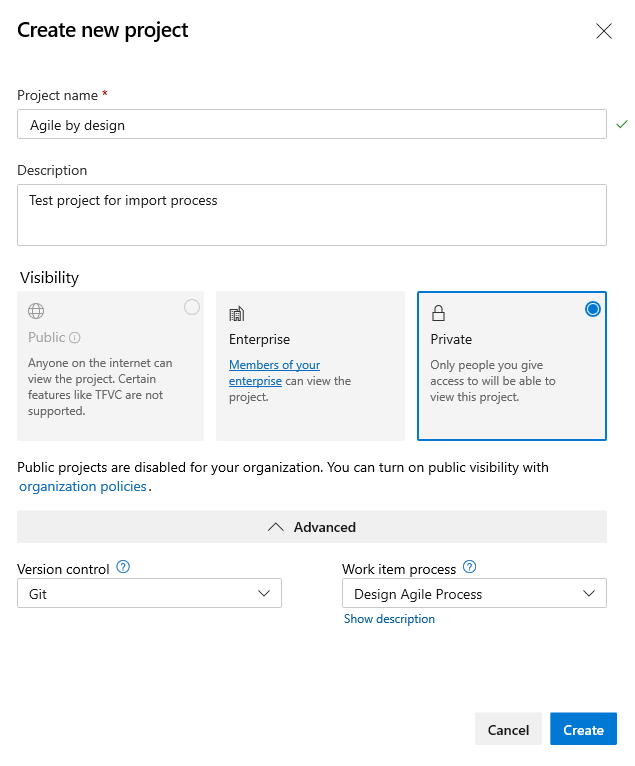
Task: Click the Work item process help icon
Action: (470, 568)
